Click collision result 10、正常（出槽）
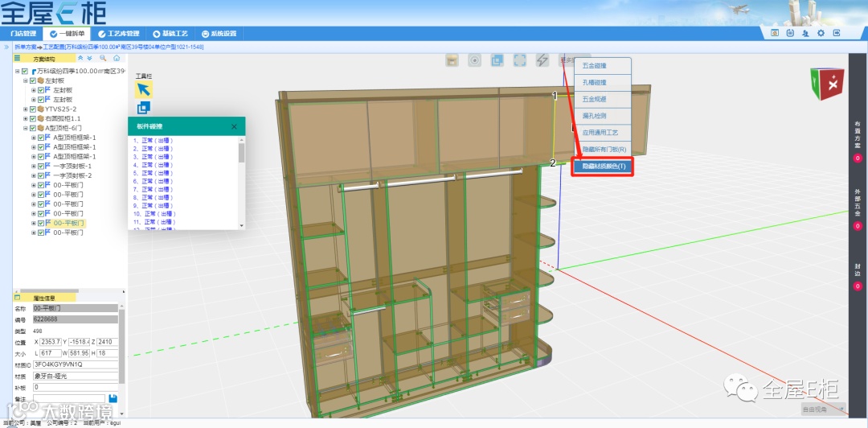This screenshot has width=868, height=428. [154, 213]
